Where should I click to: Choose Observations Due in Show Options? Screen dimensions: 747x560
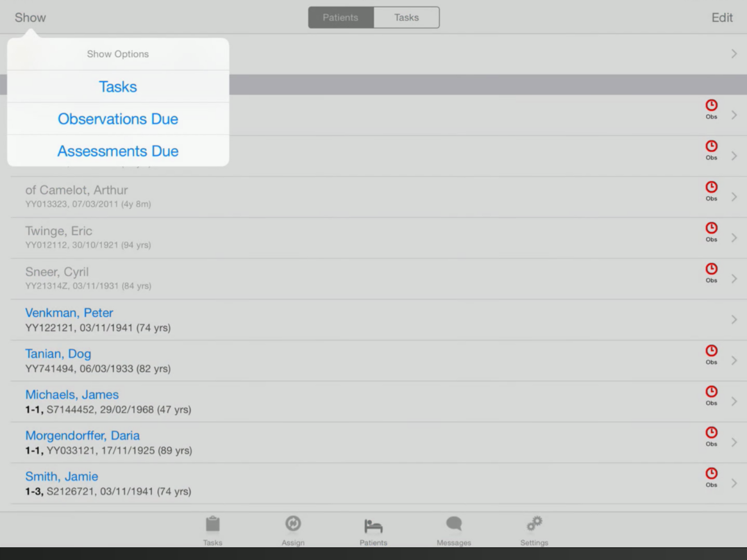[x=118, y=119]
